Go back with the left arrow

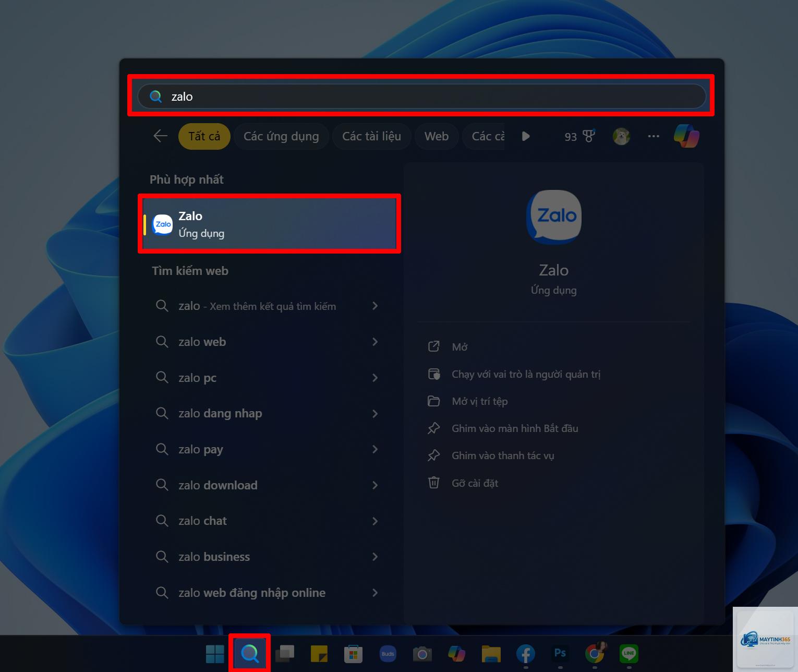tap(161, 136)
